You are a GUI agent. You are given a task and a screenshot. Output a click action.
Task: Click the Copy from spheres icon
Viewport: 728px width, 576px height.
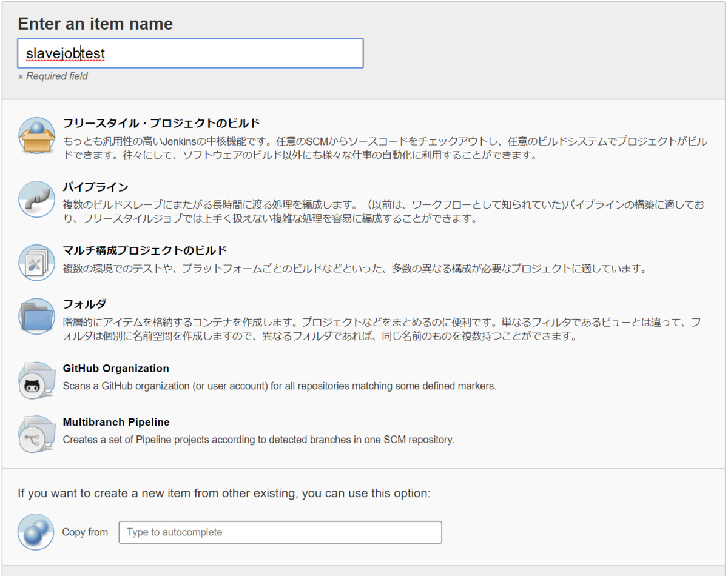(x=36, y=532)
